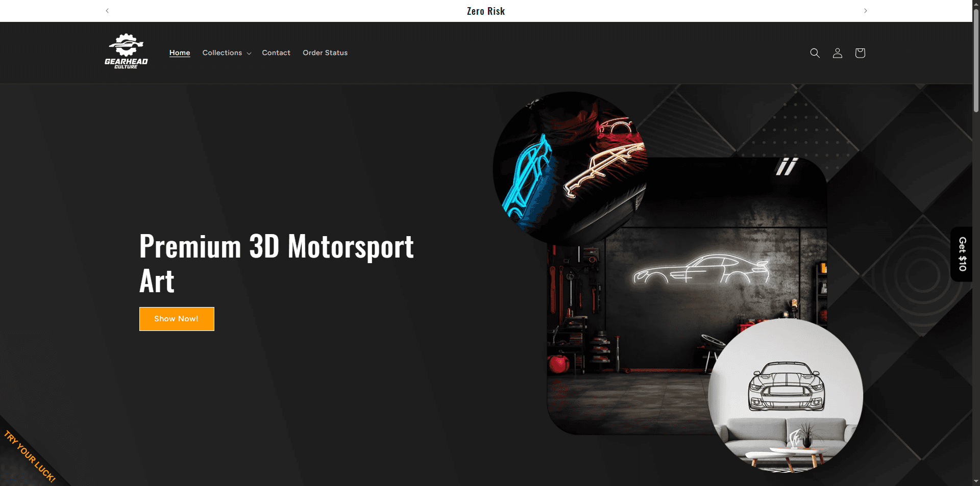Viewport: 980px width, 486px height.
Task: Click the Zero Risk announcement text
Action: click(486, 11)
